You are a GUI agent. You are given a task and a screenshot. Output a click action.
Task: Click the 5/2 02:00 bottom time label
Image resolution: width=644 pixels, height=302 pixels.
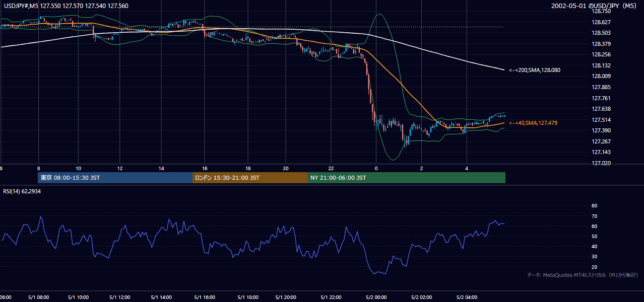[422, 297]
